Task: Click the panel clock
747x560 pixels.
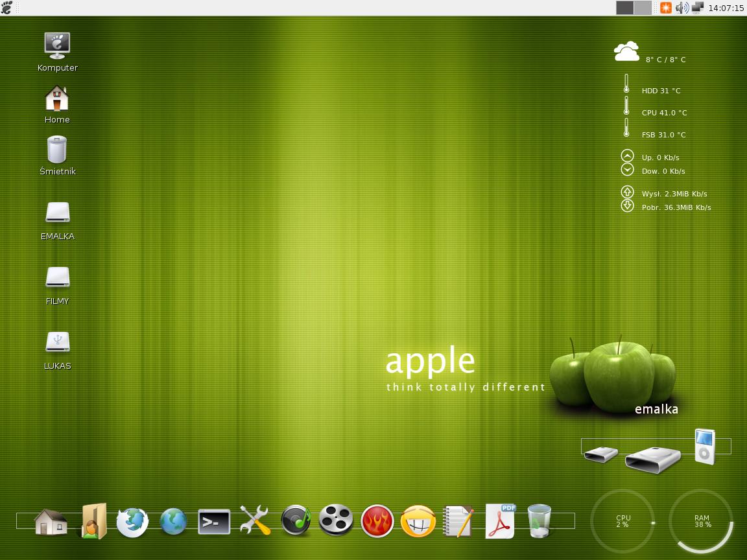Action: point(726,8)
